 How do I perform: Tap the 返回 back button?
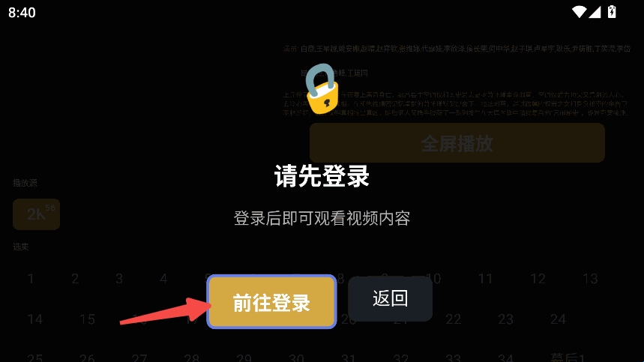click(x=390, y=298)
